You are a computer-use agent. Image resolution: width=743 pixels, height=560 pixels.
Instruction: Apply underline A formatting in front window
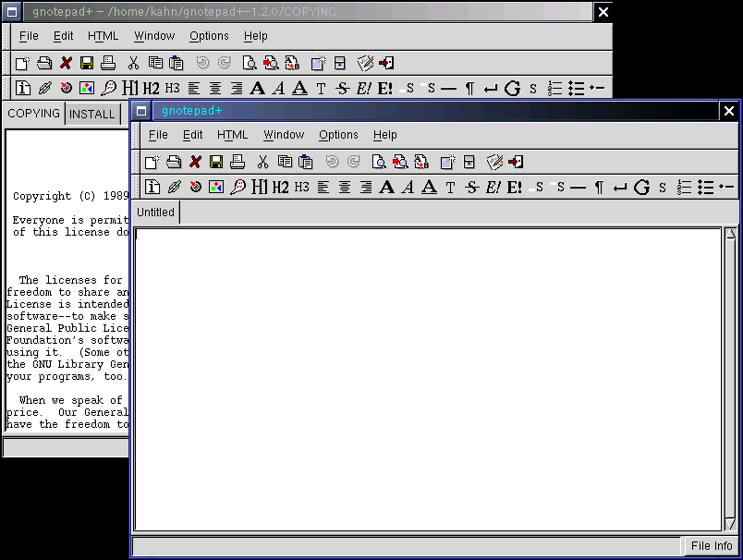pyautogui.click(x=430, y=188)
